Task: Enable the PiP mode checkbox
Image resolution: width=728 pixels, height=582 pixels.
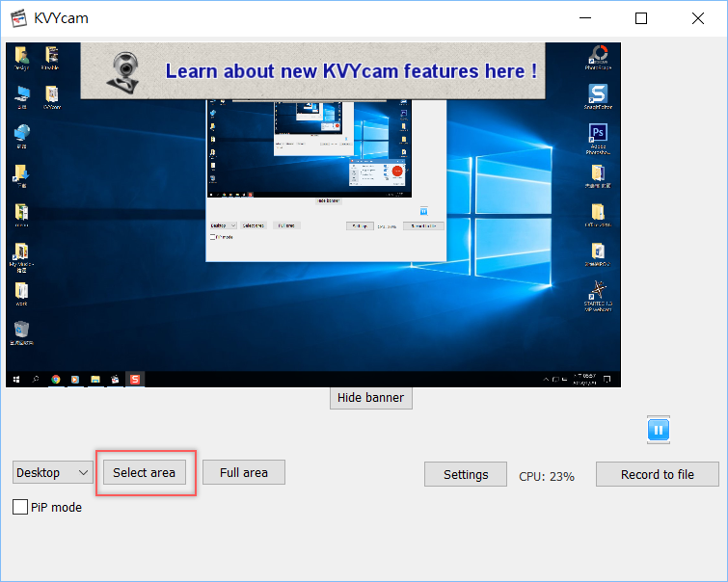Action: [x=20, y=507]
